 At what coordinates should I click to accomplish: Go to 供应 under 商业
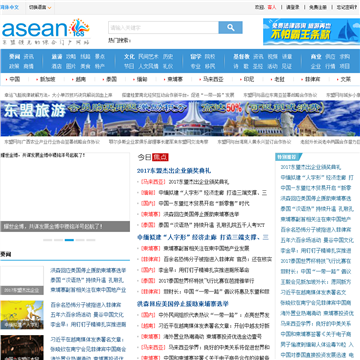(330, 57)
